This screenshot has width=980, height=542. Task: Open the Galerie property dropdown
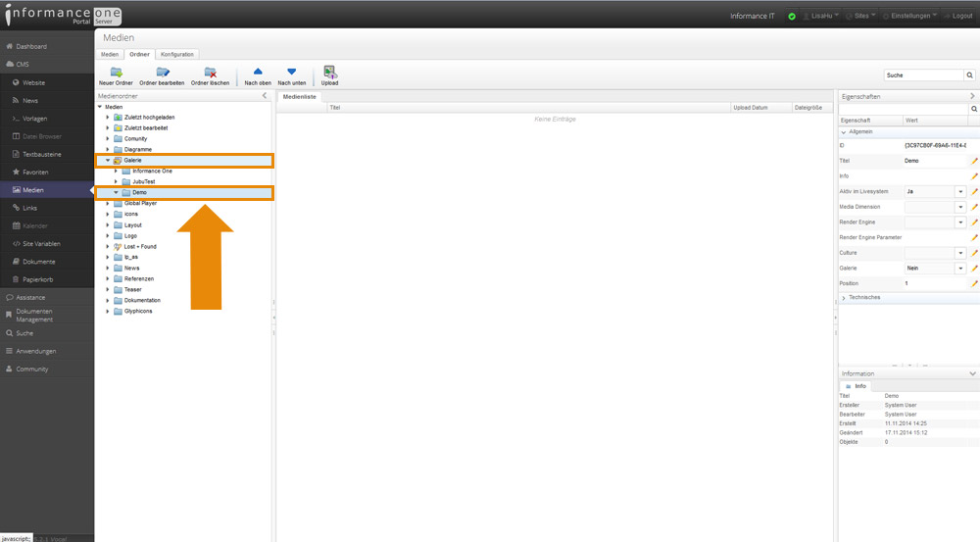point(960,269)
